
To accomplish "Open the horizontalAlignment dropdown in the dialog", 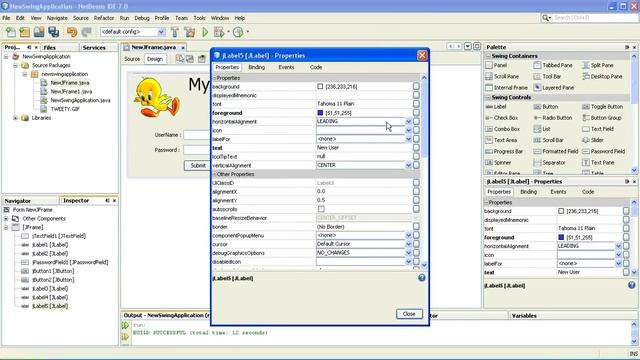I will point(408,121).
